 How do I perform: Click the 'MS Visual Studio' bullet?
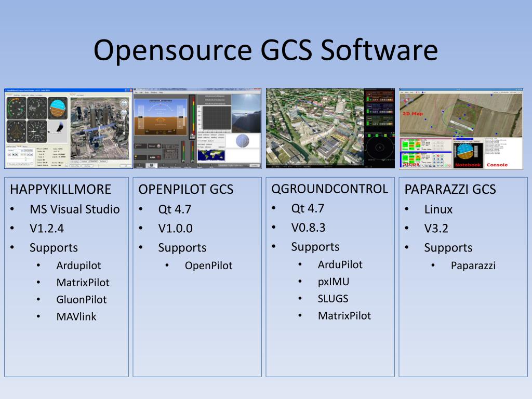75,209
